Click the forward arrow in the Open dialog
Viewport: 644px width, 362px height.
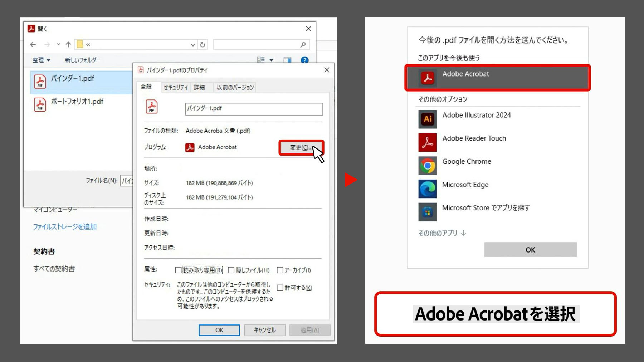(x=47, y=44)
